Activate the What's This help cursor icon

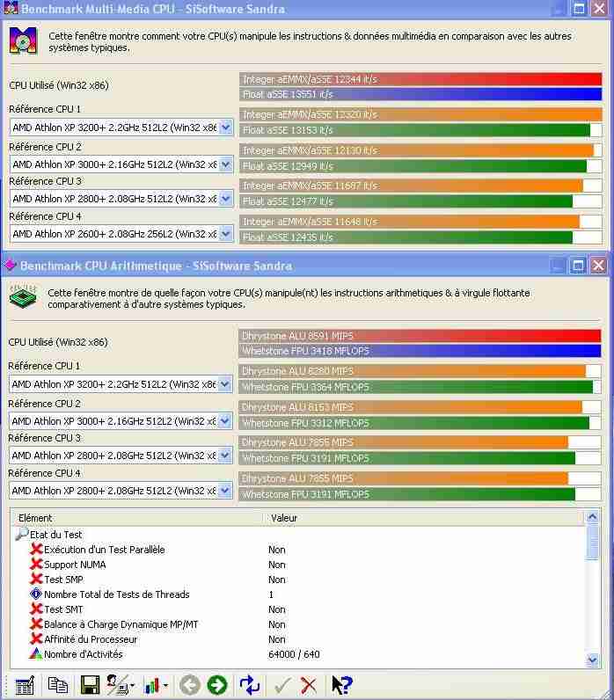click(342, 685)
